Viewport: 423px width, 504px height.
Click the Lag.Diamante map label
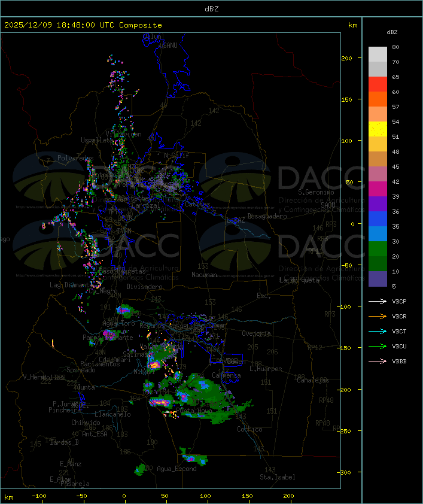point(72,285)
